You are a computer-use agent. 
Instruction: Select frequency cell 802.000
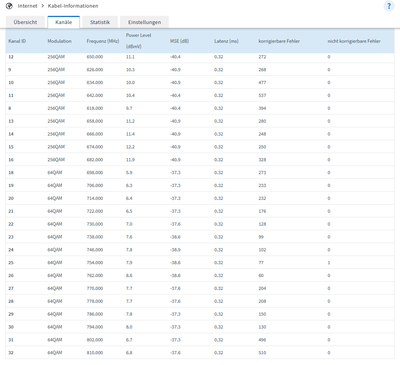[95, 340]
